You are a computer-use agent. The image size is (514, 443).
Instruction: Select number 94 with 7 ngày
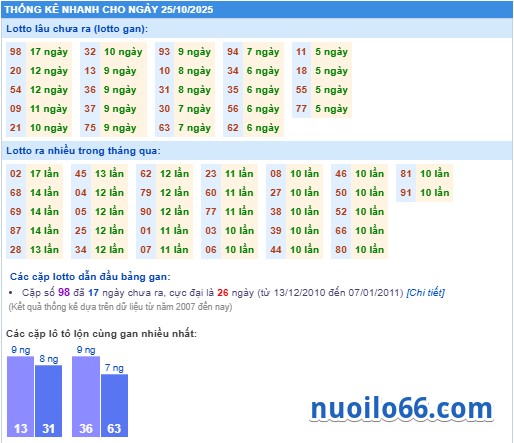point(233,52)
